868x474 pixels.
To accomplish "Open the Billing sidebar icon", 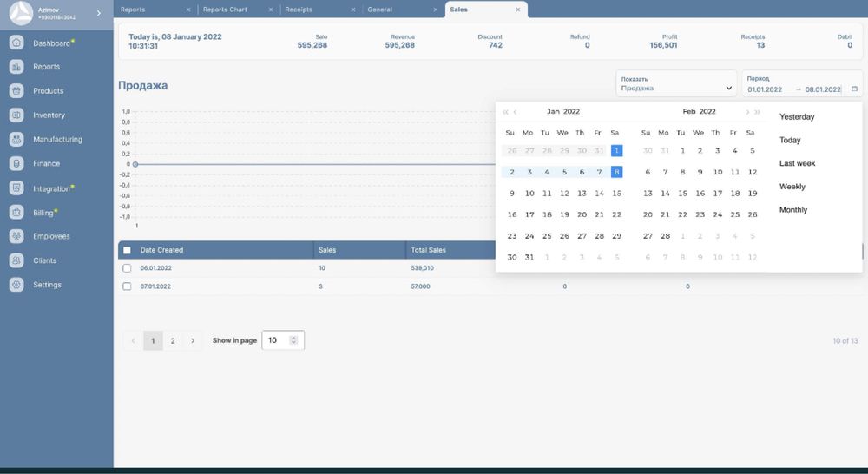I will click(16, 212).
